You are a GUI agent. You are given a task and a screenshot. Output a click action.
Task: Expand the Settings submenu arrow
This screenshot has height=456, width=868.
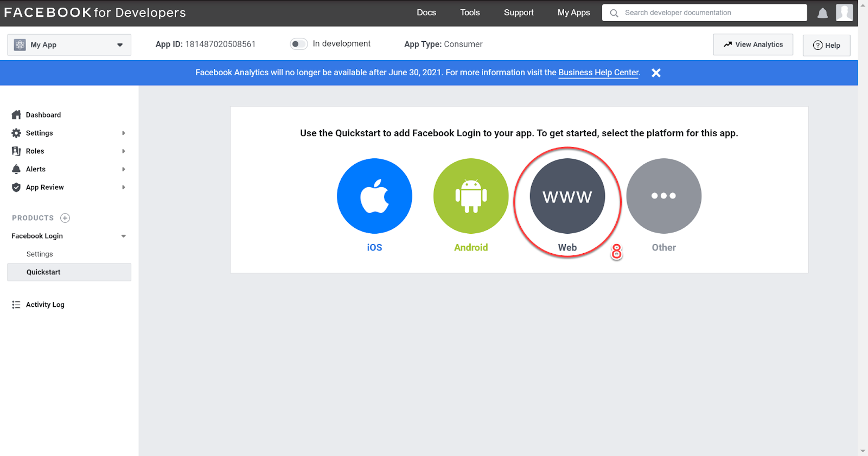click(x=124, y=133)
